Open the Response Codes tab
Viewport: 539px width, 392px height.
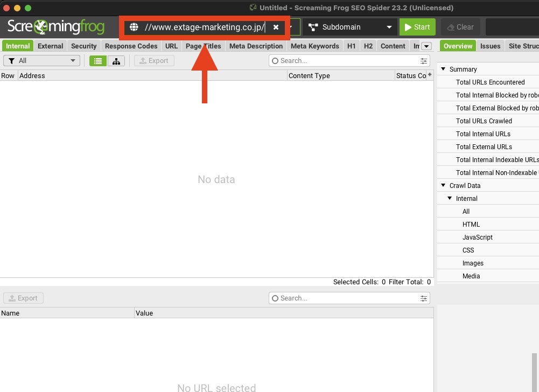click(x=131, y=46)
